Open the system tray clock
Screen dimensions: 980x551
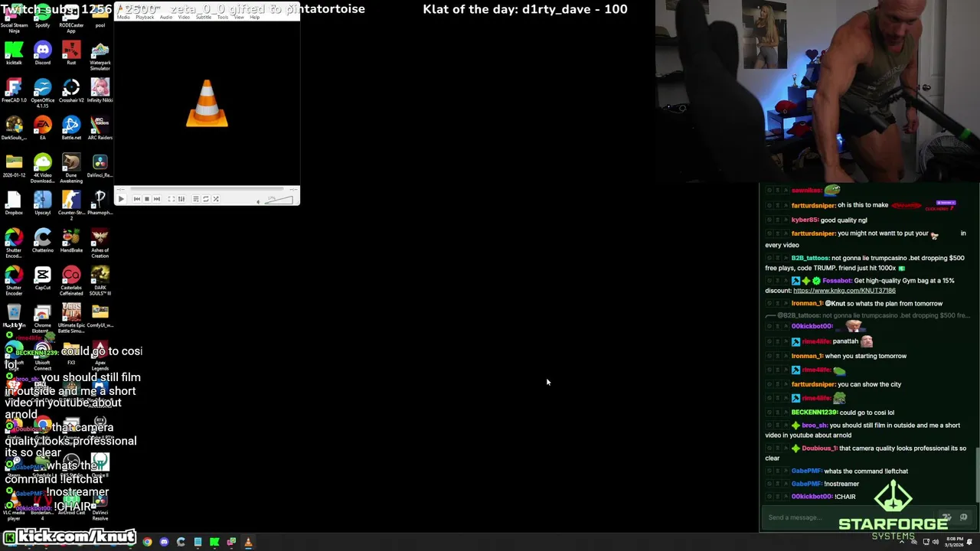(x=955, y=542)
